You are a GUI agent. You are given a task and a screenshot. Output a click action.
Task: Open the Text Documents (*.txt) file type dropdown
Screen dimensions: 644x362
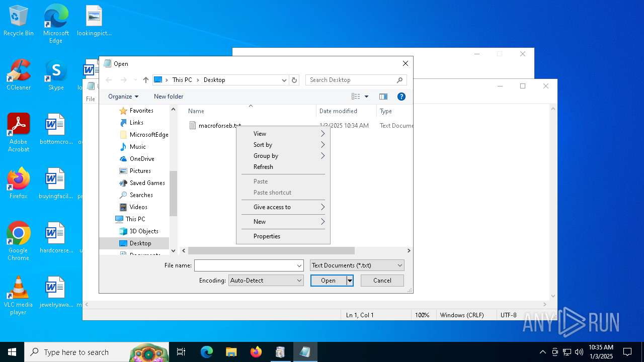[x=357, y=265]
